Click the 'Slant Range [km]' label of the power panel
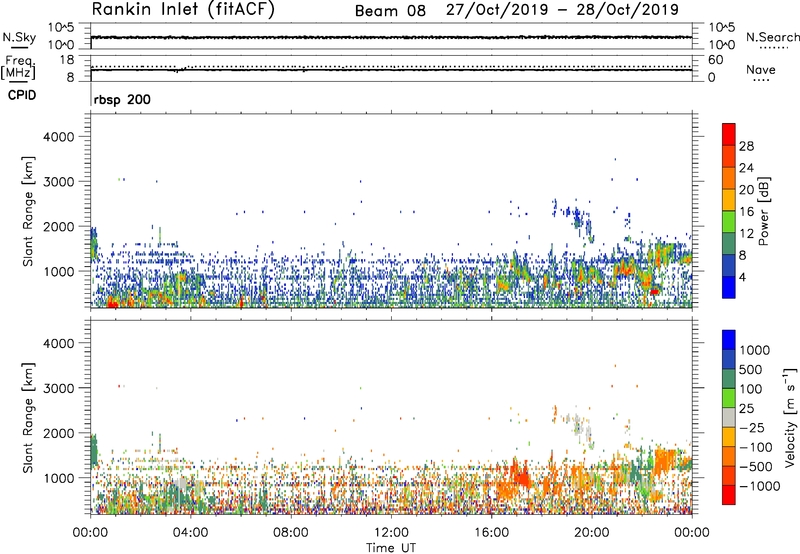Screen dimensions: 800x554 (x=28, y=211)
